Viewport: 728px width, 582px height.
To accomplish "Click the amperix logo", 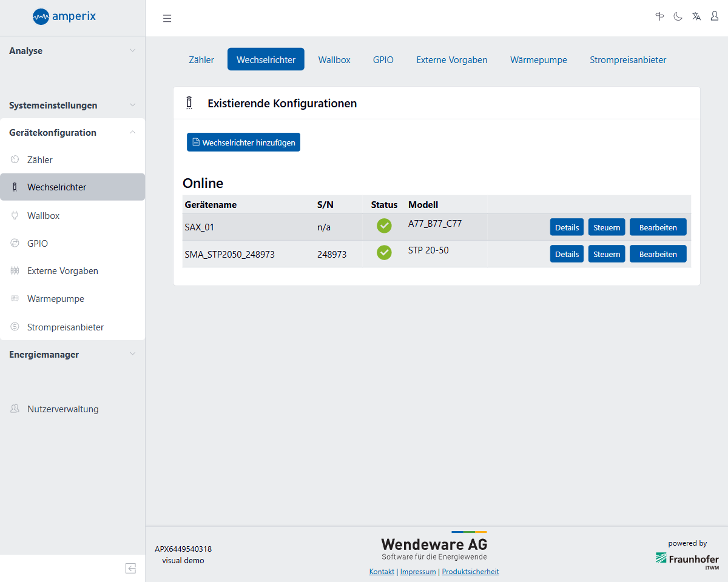I will pos(64,16).
